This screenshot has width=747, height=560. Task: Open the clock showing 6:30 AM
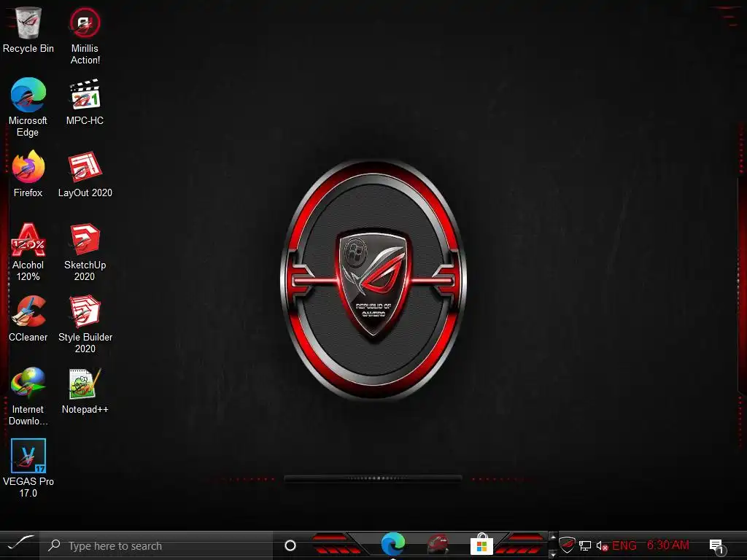(668, 545)
